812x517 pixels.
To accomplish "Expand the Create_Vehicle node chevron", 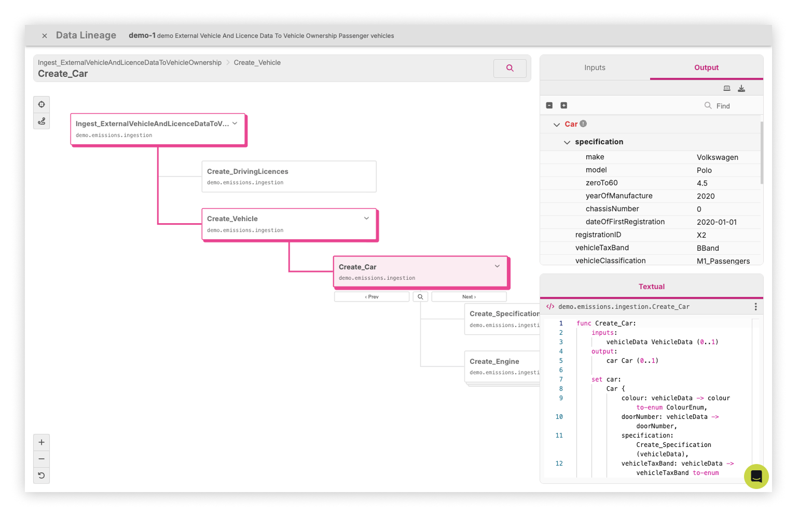I will [x=366, y=218].
